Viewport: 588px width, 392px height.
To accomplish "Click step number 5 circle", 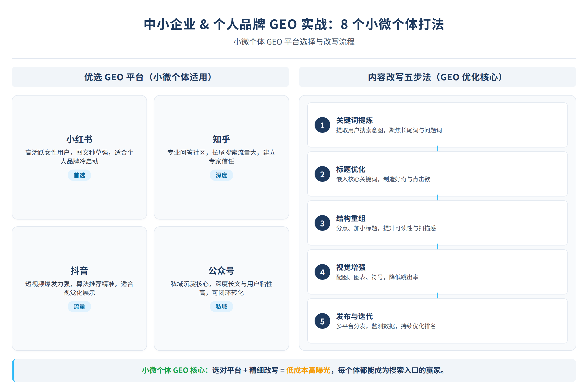I will coord(322,321).
